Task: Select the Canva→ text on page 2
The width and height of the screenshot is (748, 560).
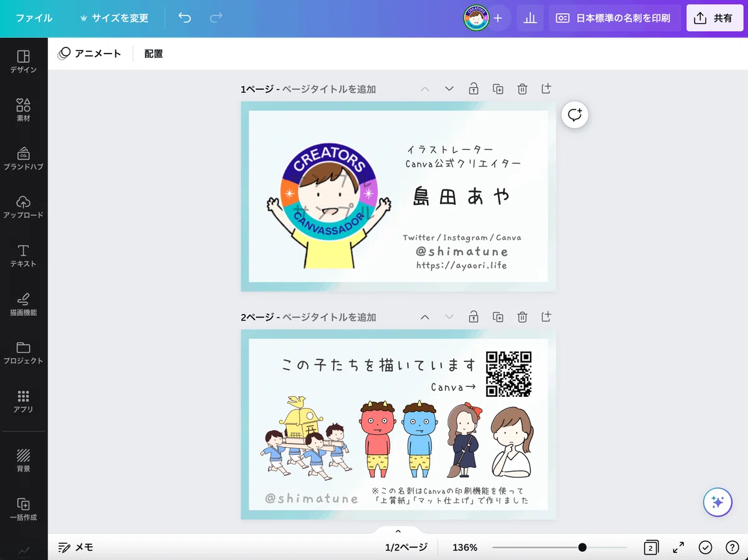Action: point(453,387)
